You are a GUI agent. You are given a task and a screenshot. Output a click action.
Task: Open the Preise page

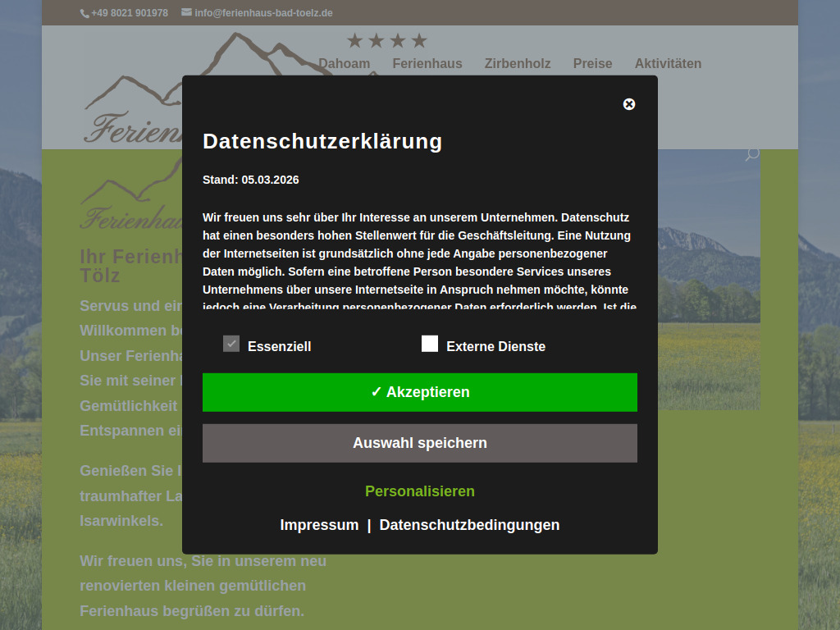[x=592, y=63]
